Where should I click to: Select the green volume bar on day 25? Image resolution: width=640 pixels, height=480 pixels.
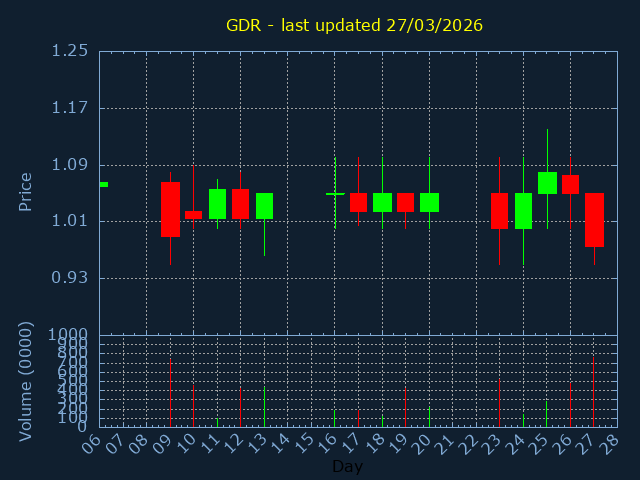coord(546,414)
